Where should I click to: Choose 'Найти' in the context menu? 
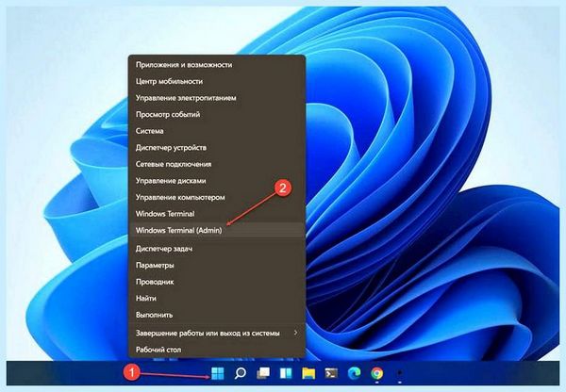tap(217, 299)
